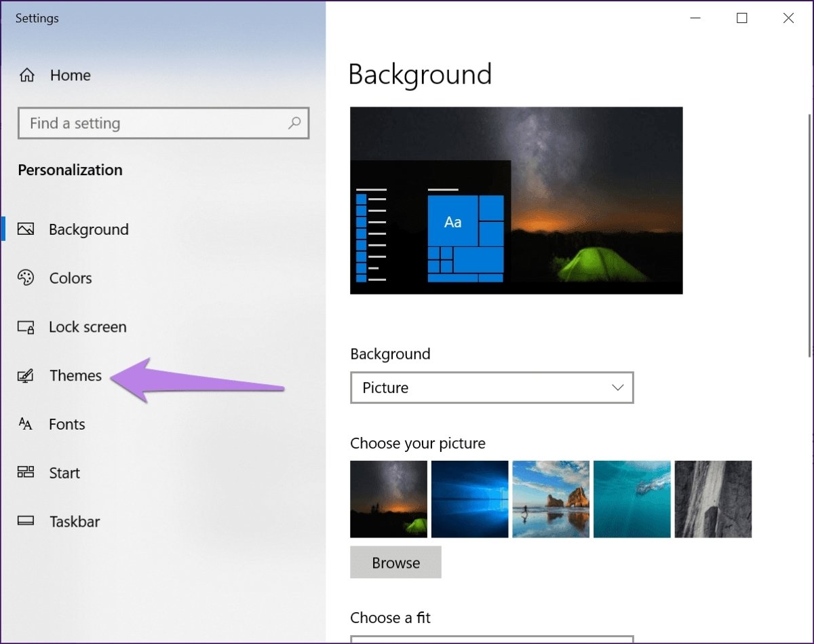Go to Start settings
The image size is (814, 644).
click(64, 473)
